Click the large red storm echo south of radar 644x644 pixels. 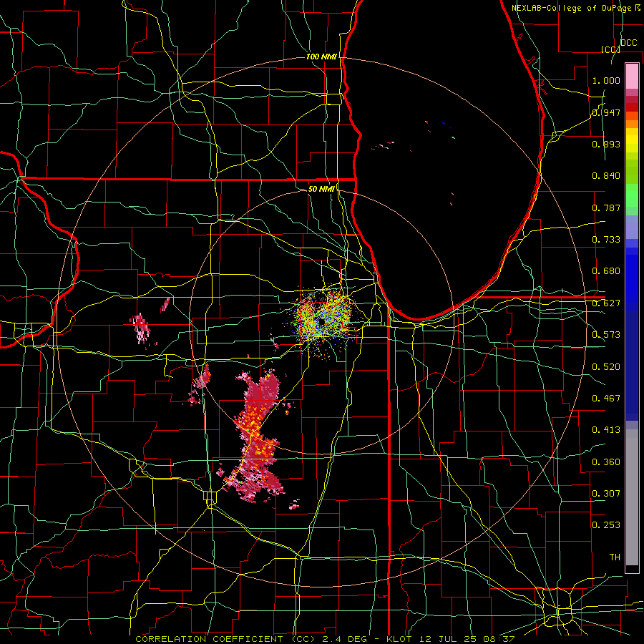[257, 435]
